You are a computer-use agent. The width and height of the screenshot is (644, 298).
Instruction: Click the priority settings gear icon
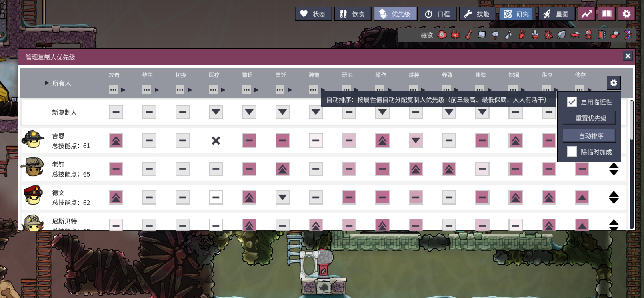coord(614,83)
